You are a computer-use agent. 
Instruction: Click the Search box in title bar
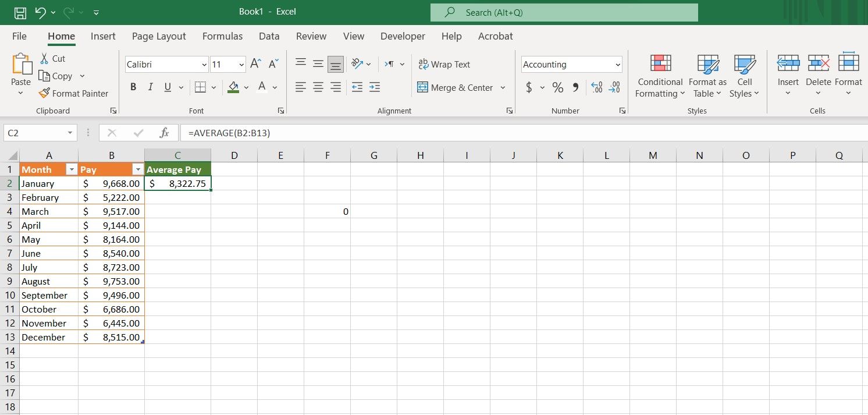pyautogui.click(x=564, y=12)
